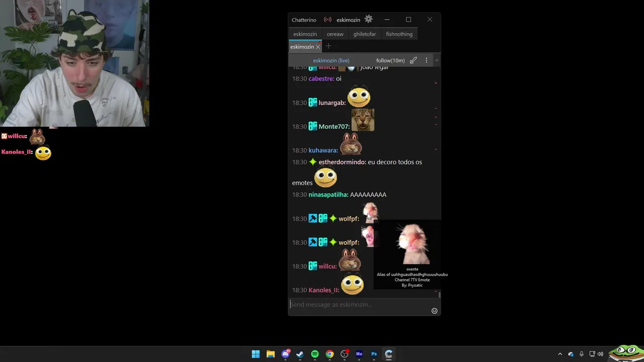Open username cabestre in chat
Image resolution: width=644 pixels, height=362 pixels.
(x=321, y=78)
